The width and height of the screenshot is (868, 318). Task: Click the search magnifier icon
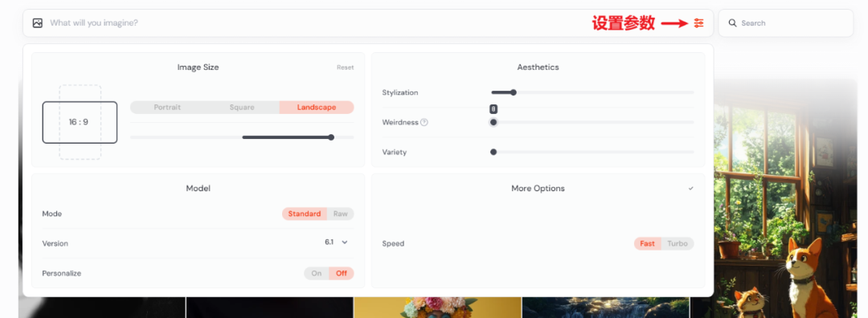pyautogui.click(x=732, y=23)
